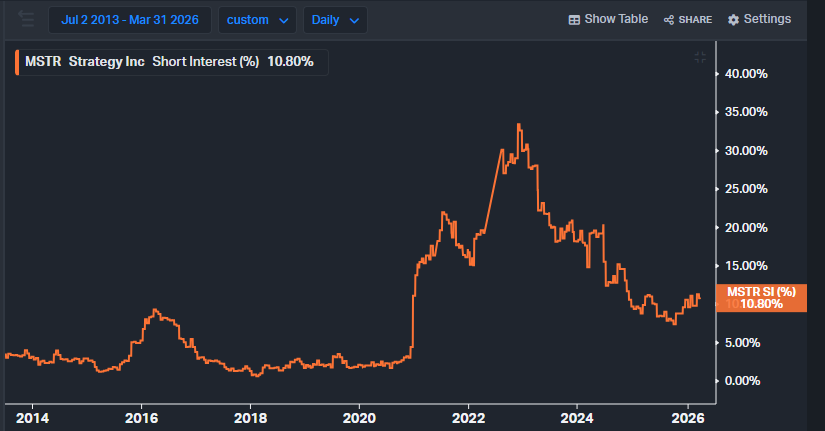Click the 2020 label on the time axis
The height and width of the screenshot is (431, 825).
(359, 417)
